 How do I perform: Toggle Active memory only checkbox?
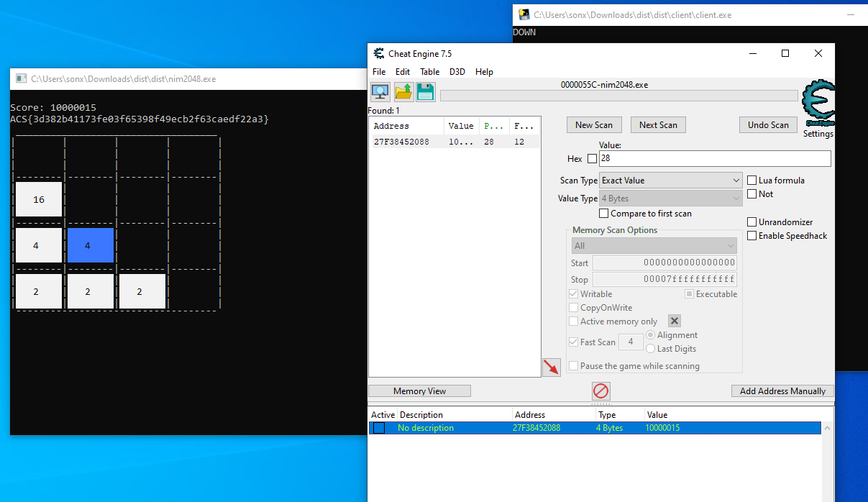point(574,321)
